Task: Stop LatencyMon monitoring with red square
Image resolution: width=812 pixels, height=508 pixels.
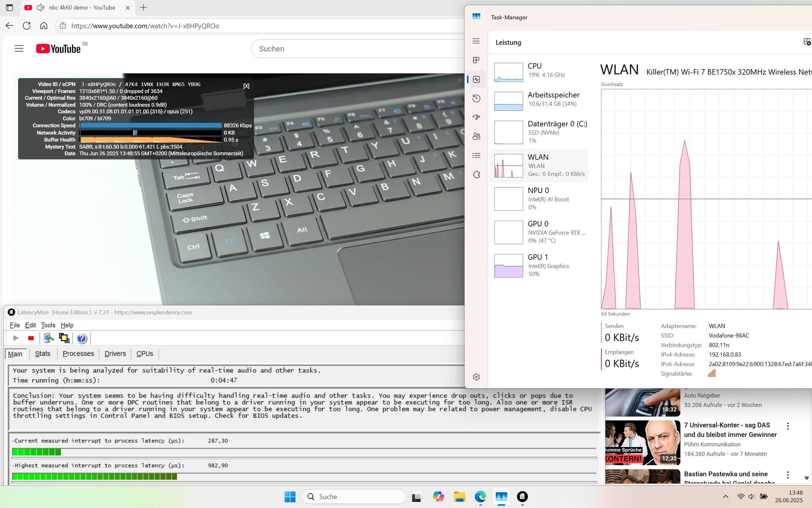Action: click(31, 338)
